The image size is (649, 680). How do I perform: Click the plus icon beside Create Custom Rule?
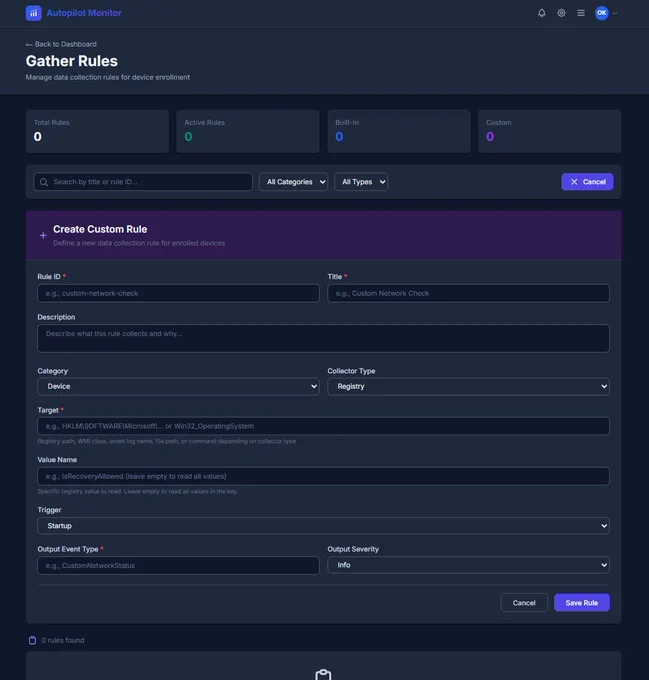pyautogui.click(x=43, y=235)
